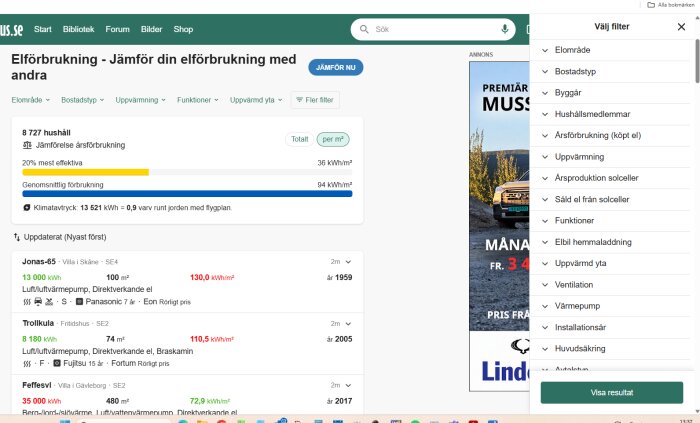Open Bibliotek in the navigation
The height and width of the screenshot is (423, 700).
tap(79, 29)
